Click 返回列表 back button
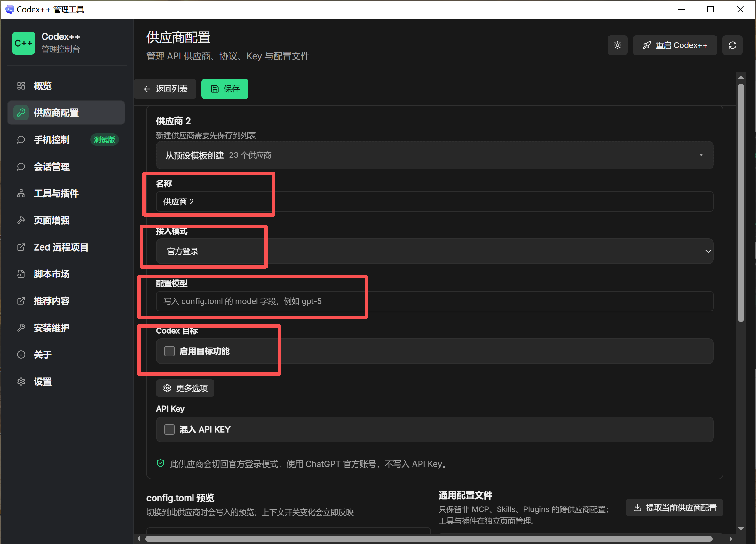Screen dimensions: 756x544 [165, 89]
